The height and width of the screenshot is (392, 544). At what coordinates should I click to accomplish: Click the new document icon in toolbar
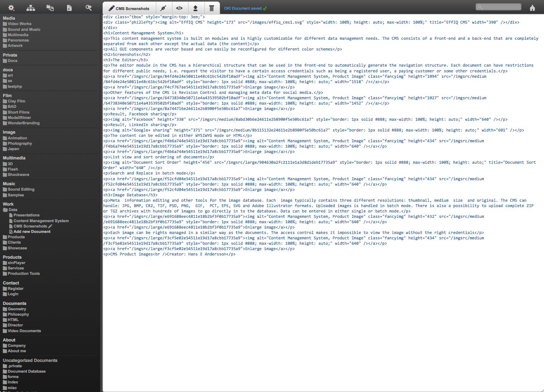click(x=69, y=8)
